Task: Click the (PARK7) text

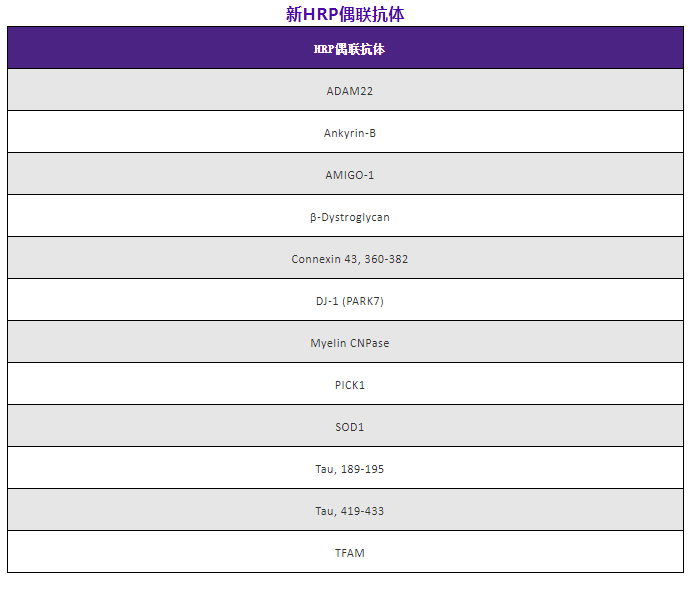Action: 366,301
